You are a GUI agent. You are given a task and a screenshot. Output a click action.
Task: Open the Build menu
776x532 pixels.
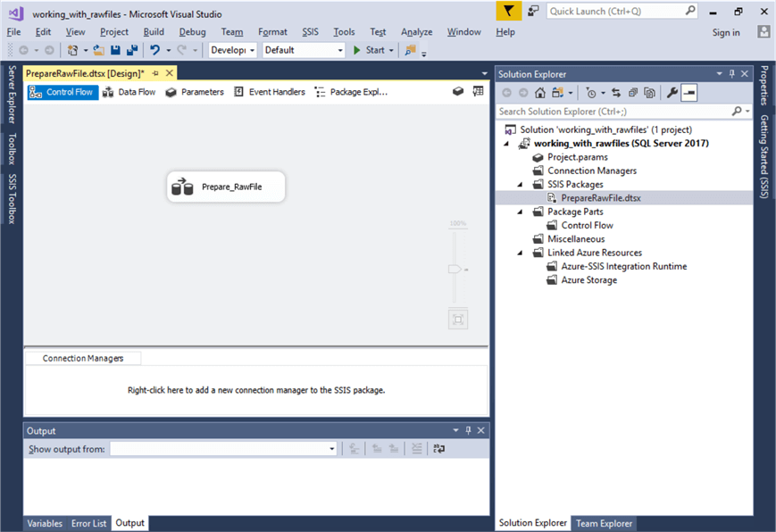pyautogui.click(x=154, y=32)
